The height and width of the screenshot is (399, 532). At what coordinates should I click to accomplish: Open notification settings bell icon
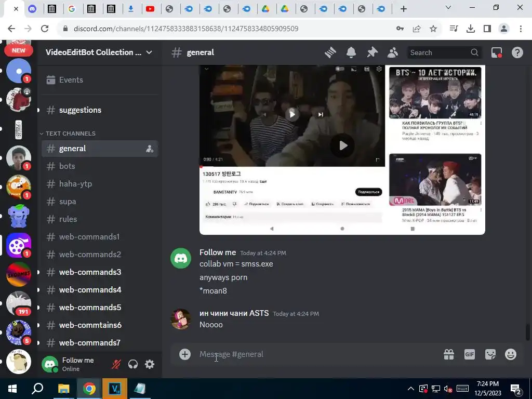tap(351, 52)
